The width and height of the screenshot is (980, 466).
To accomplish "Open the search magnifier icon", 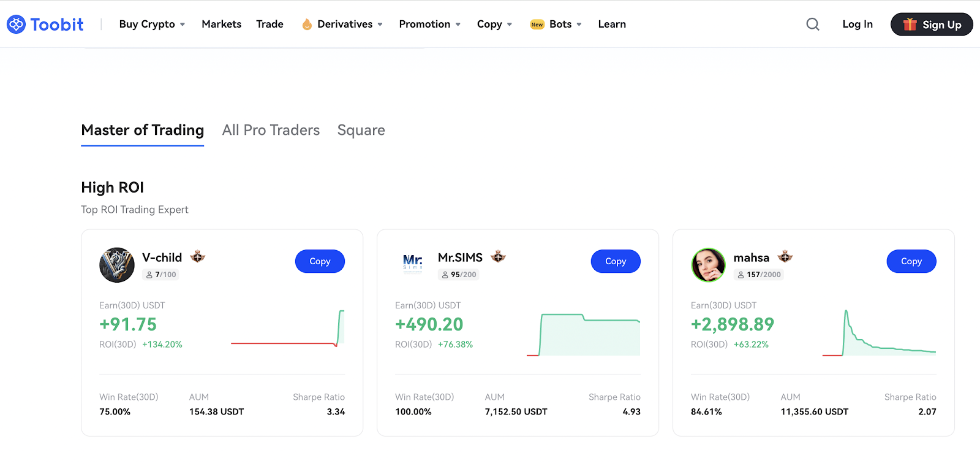I will pyautogui.click(x=813, y=24).
